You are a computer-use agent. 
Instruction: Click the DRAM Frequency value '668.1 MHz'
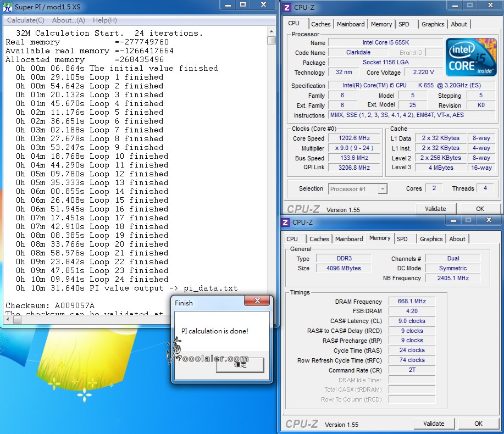(x=412, y=301)
